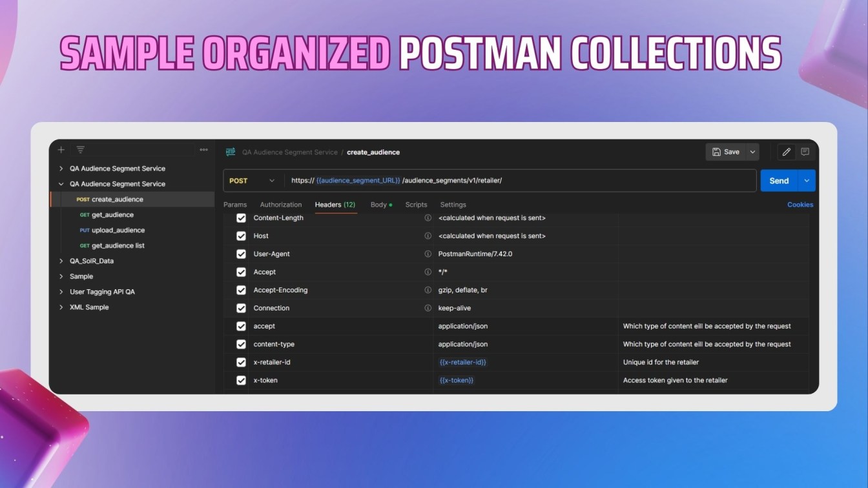
Task: Click the {{x-token}} variable value
Action: click(457, 381)
